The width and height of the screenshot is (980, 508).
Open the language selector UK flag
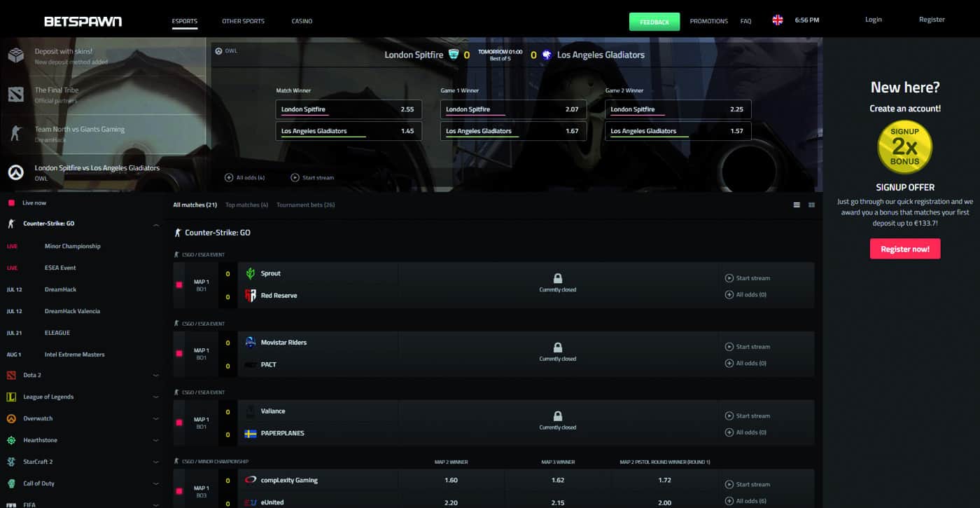(x=778, y=20)
